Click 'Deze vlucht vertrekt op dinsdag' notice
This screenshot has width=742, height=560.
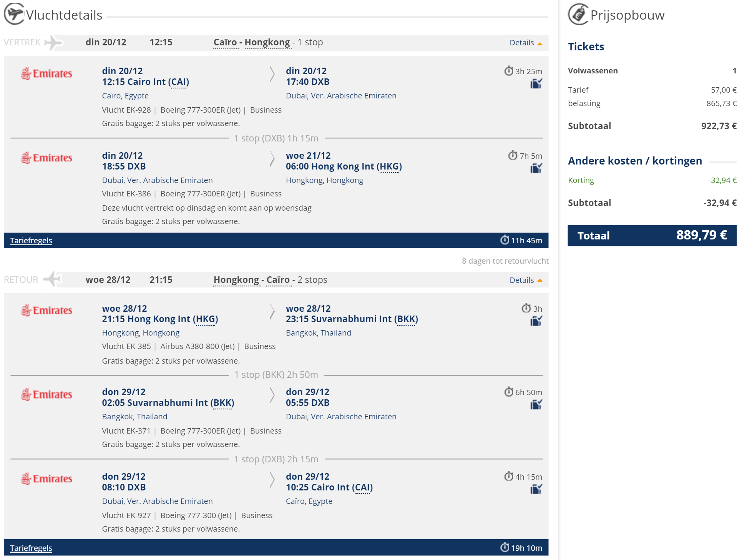pyautogui.click(x=207, y=208)
